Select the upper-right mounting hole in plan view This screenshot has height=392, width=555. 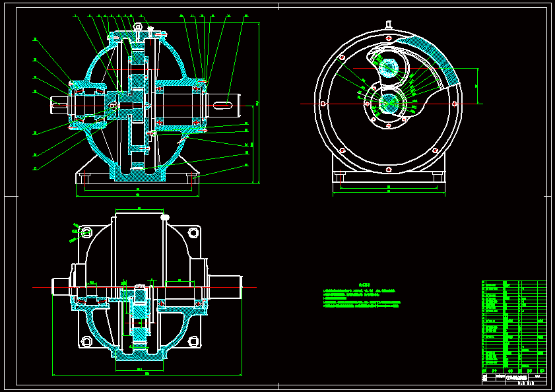coord(193,233)
